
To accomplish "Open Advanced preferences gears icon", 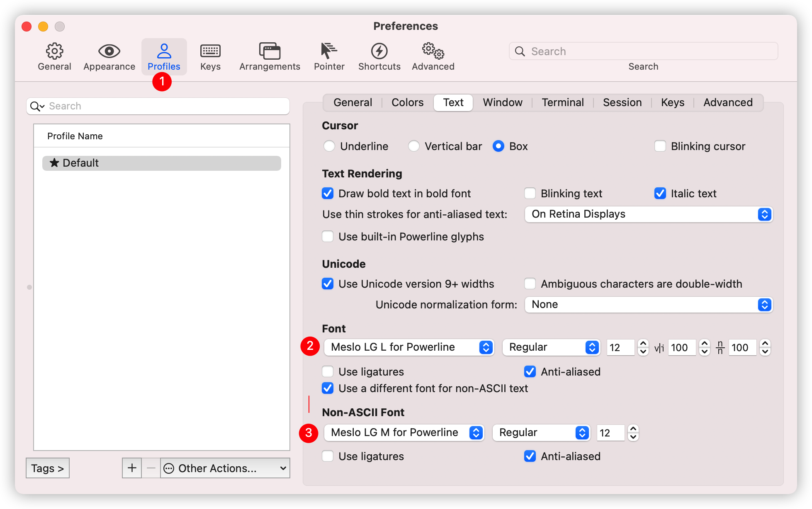I will 433,51.
